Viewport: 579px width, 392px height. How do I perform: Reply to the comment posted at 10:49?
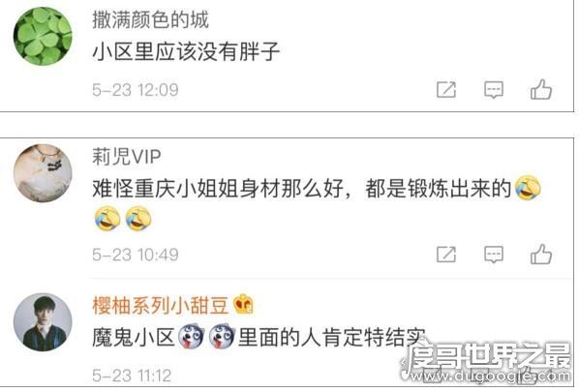coord(494,255)
